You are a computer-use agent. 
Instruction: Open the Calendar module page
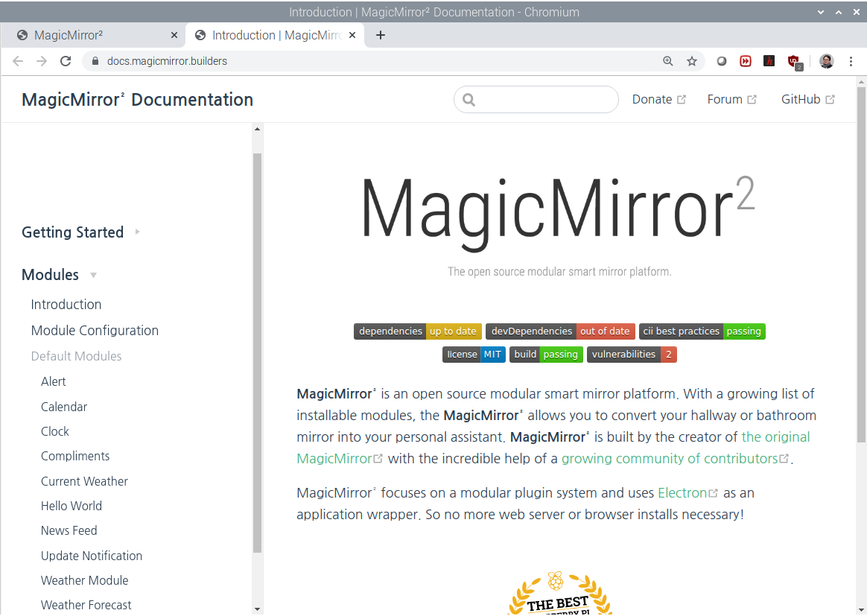point(64,407)
